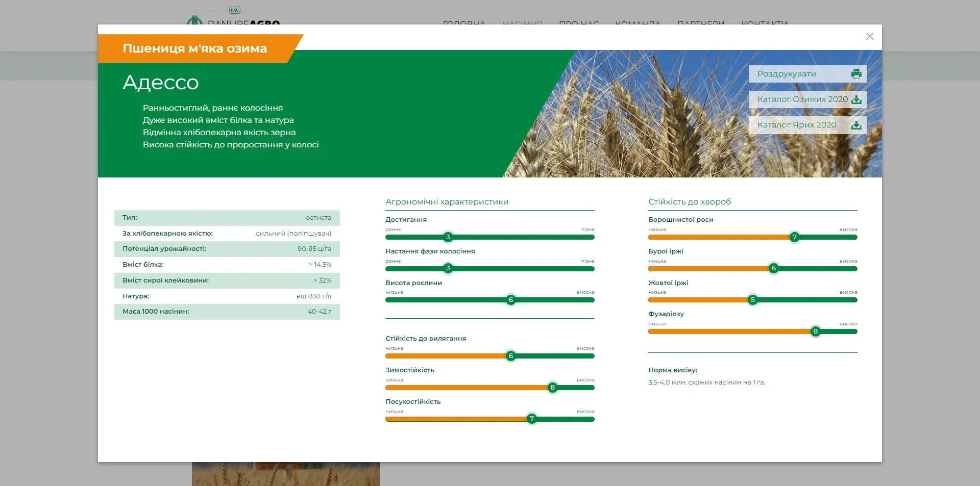Click the Пшениця м'яка озима orange banner

coord(194,48)
